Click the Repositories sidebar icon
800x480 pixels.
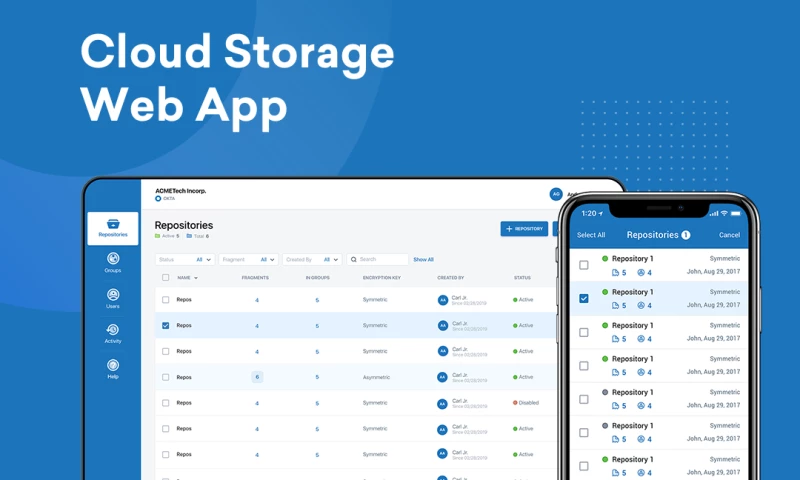[113, 224]
